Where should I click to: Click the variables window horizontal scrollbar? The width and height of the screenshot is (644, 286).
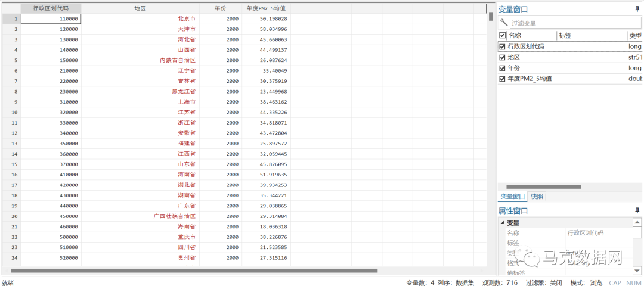tap(544, 186)
